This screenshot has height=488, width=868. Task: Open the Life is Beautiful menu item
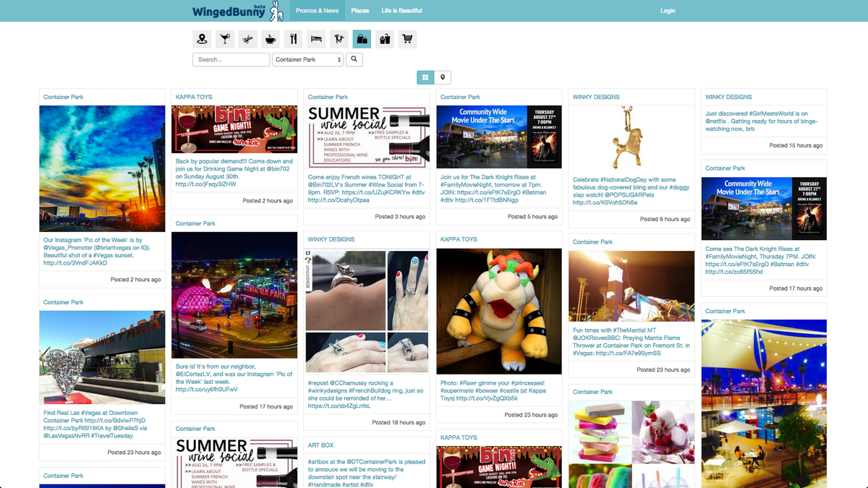(x=402, y=11)
